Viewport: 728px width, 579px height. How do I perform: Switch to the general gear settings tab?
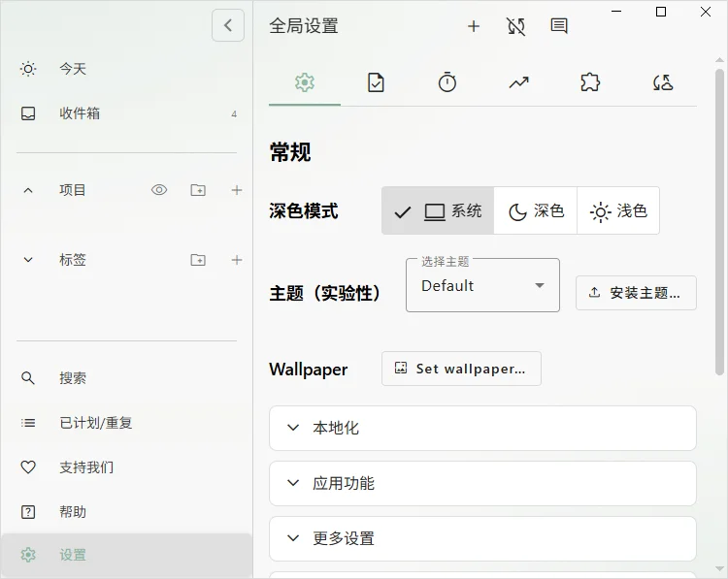point(305,83)
